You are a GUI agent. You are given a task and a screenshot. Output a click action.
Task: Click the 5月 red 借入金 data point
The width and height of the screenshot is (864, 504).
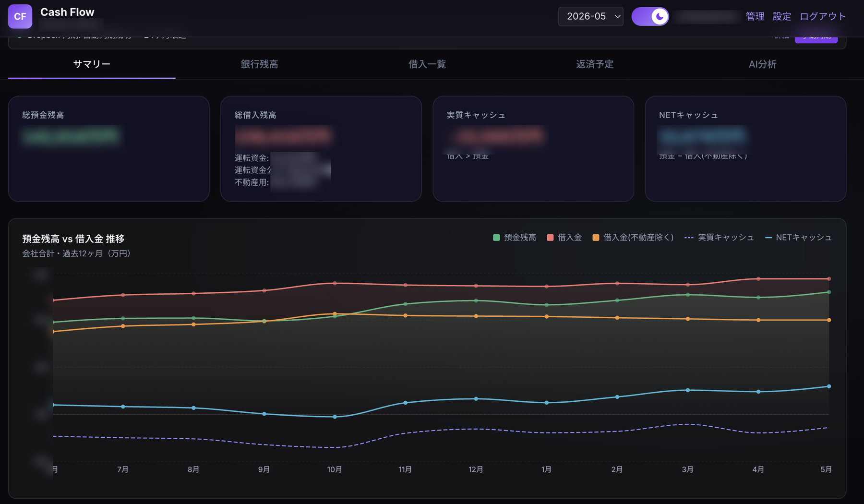829,279
